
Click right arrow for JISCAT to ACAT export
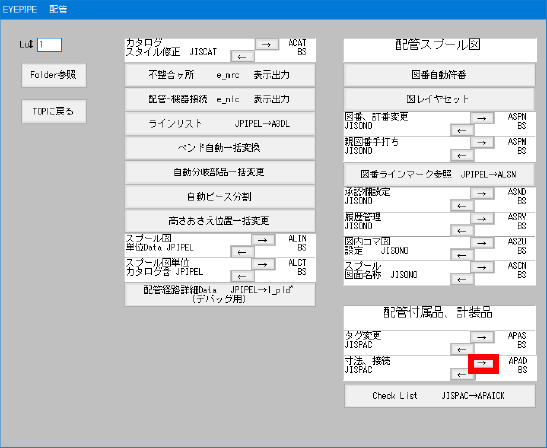point(267,44)
